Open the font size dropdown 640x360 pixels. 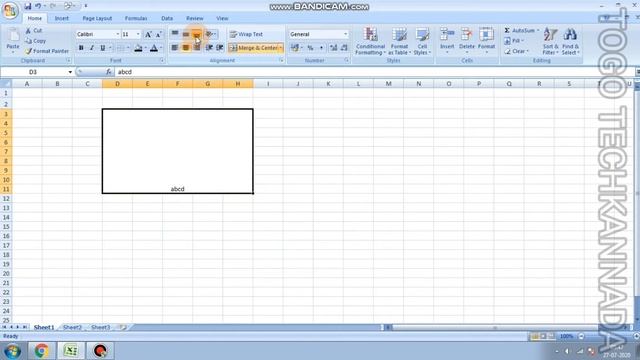(138, 34)
